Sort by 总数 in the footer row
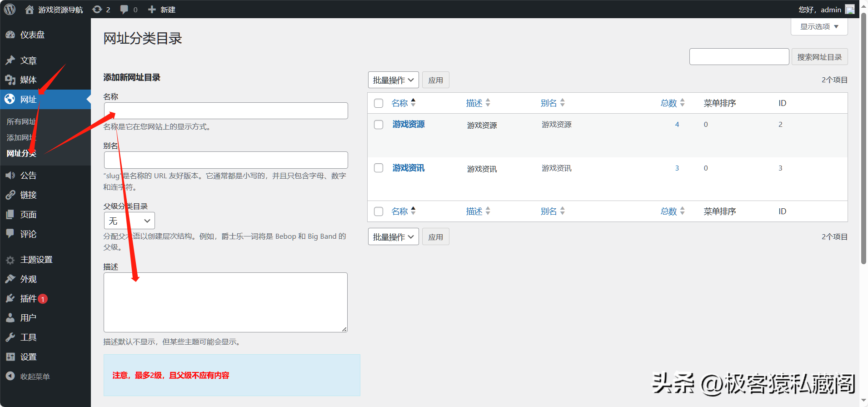Viewport: 868px width, 407px height. tap(673, 211)
